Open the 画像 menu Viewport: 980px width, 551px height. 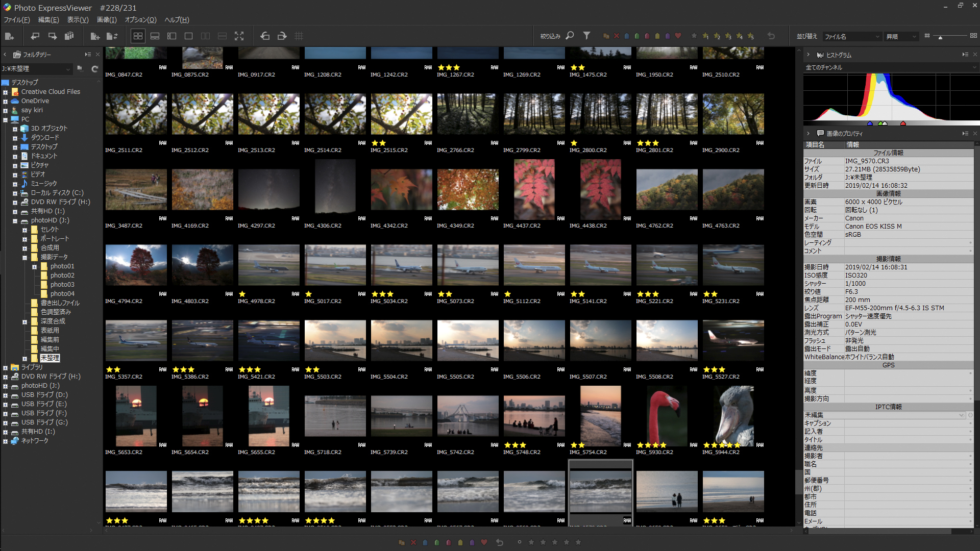pos(107,20)
